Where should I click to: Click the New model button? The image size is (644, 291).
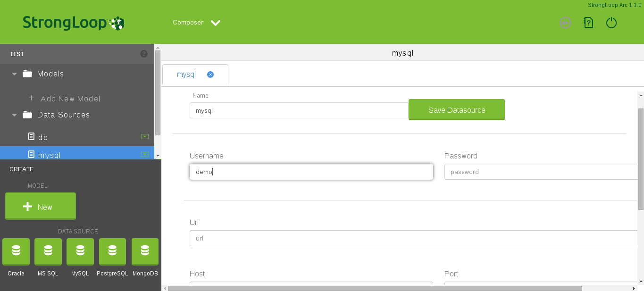pos(41,206)
